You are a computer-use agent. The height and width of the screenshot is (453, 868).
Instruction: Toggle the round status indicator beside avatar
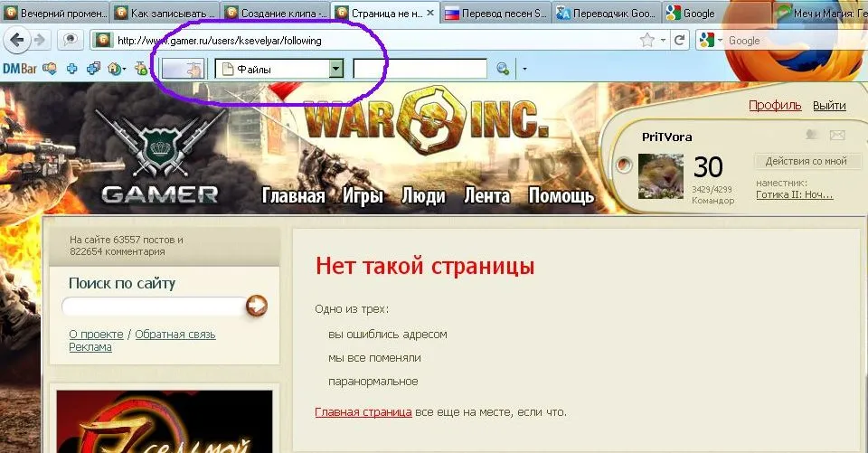[x=623, y=165]
